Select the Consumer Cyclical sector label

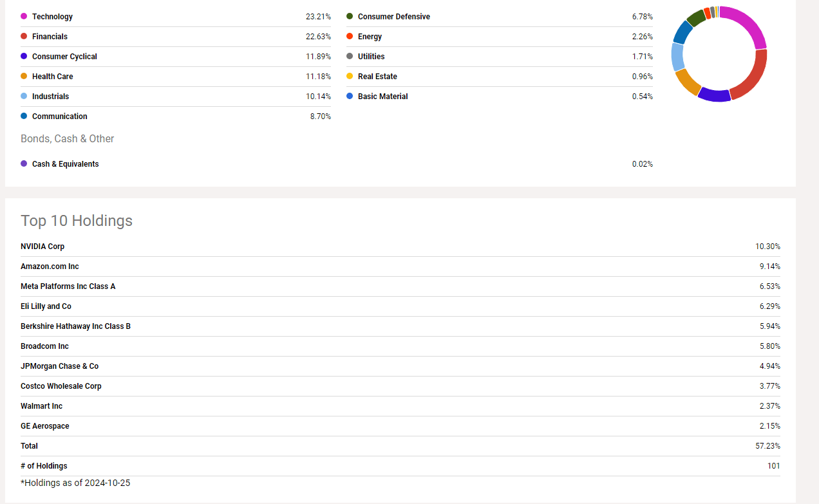point(64,57)
